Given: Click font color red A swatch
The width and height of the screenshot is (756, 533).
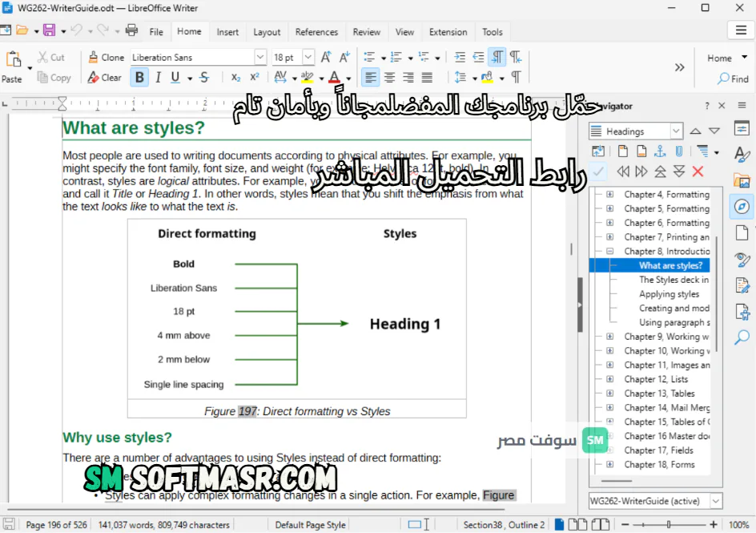Looking at the screenshot, I should 334,77.
